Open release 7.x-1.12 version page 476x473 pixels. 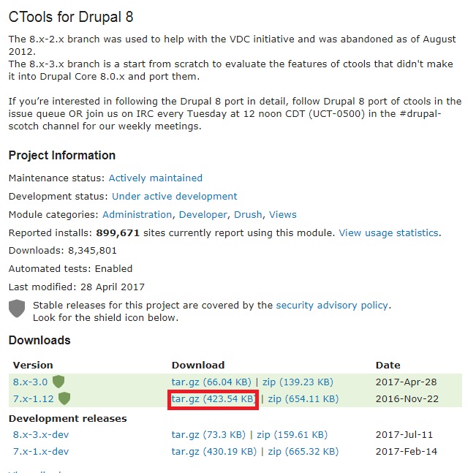tap(33, 398)
